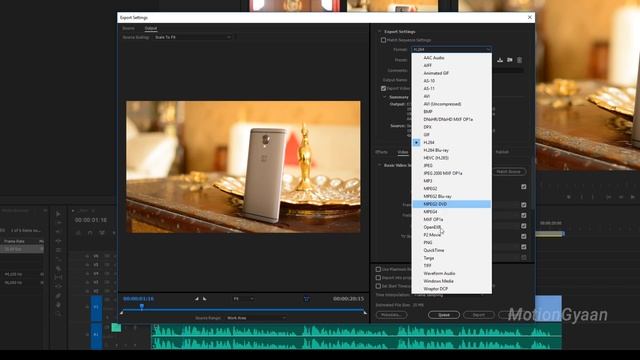Click the Set In Point marker icon
Viewport: 640px width, 360px height.
[x=196, y=299]
